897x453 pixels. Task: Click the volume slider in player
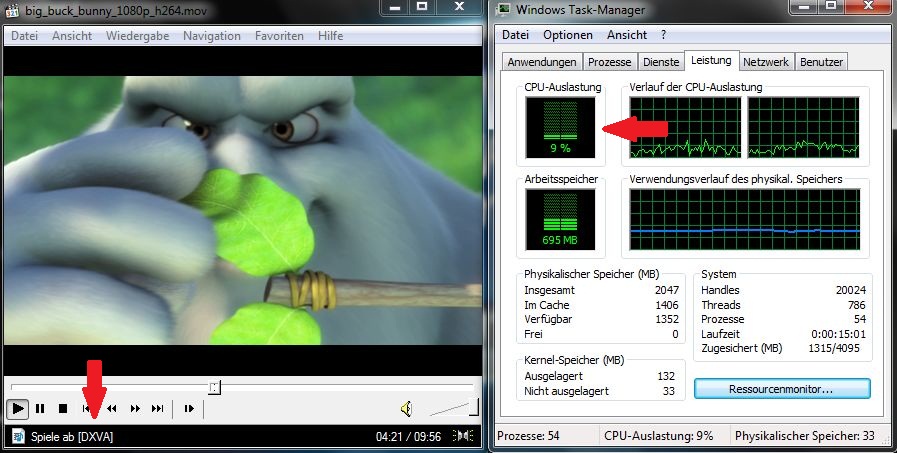point(454,408)
